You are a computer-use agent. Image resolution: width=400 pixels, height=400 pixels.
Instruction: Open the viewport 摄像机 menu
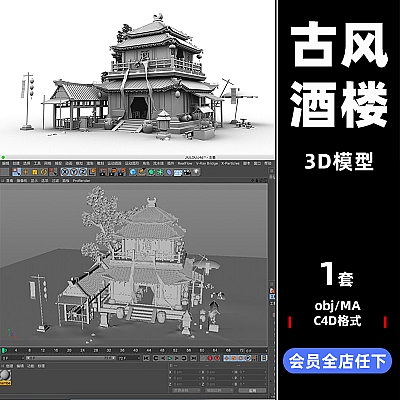(22, 180)
